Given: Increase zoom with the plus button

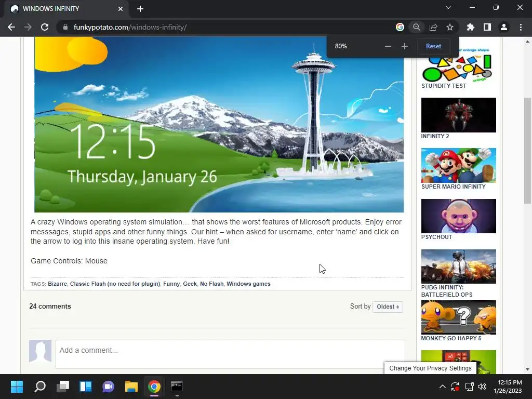Looking at the screenshot, I should (x=404, y=46).
